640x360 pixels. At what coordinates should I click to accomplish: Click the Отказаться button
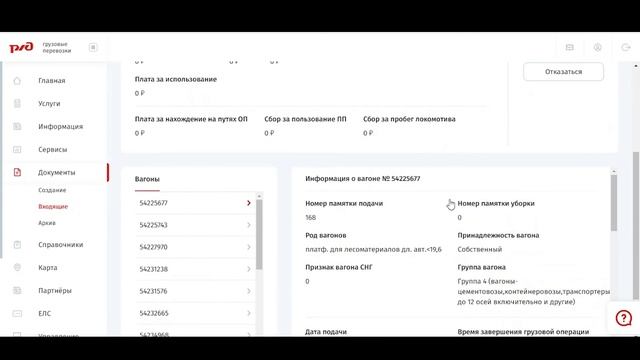pyautogui.click(x=563, y=71)
